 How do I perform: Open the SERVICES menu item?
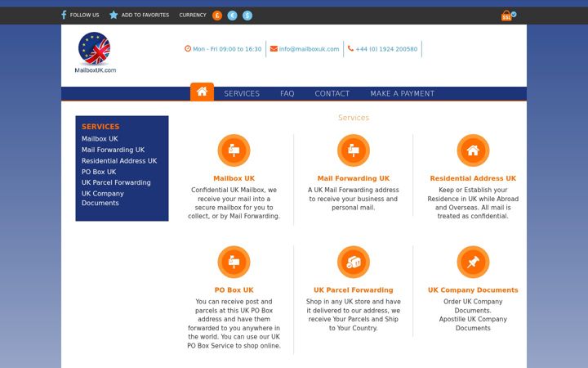[242, 93]
